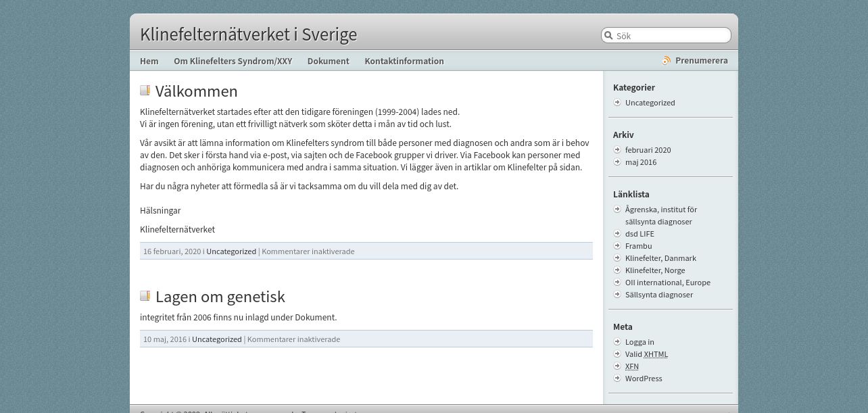Click the RSS feed icon beside Prenumerera

pos(667,61)
